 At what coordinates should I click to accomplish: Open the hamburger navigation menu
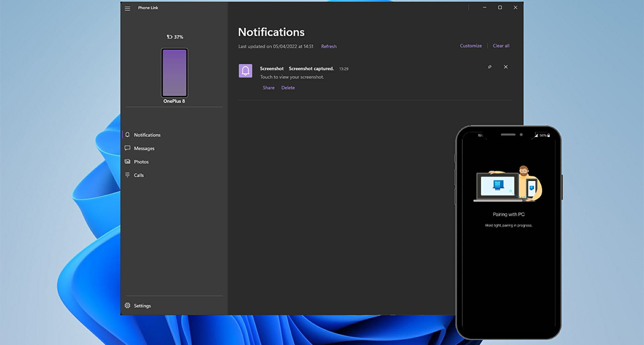click(127, 8)
